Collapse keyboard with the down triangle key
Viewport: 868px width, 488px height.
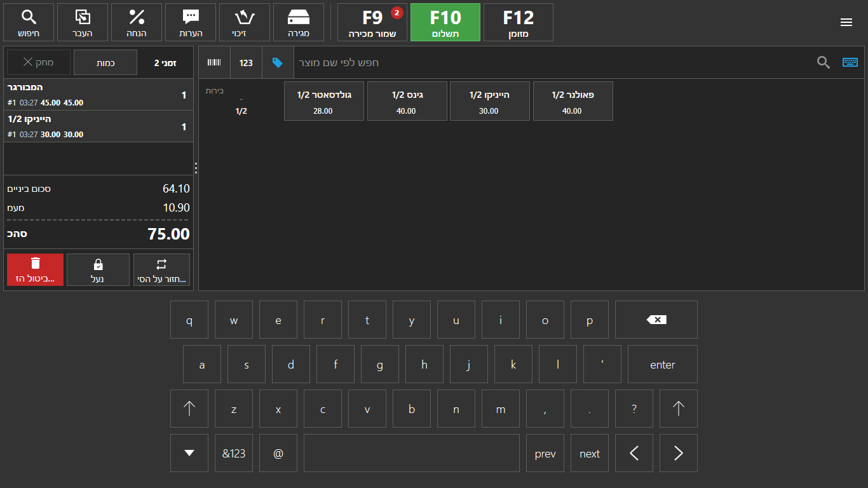click(189, 453)
